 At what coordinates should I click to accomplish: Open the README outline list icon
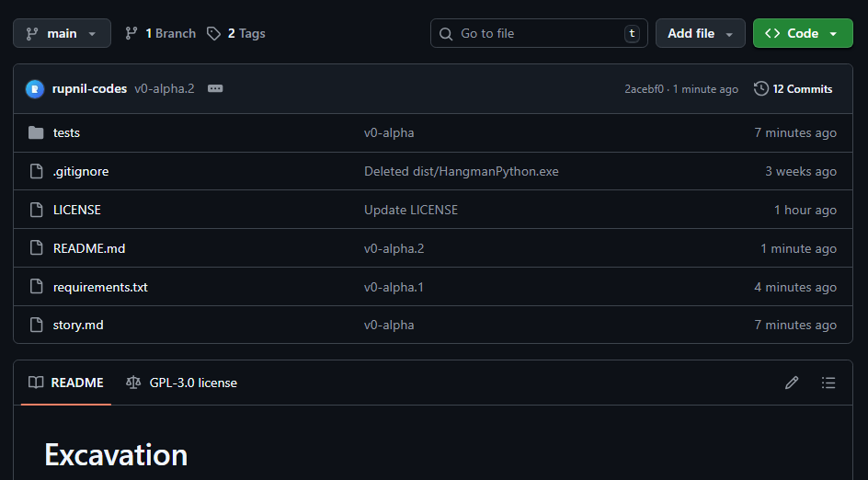pyautogui.click(x=828, y=383)
